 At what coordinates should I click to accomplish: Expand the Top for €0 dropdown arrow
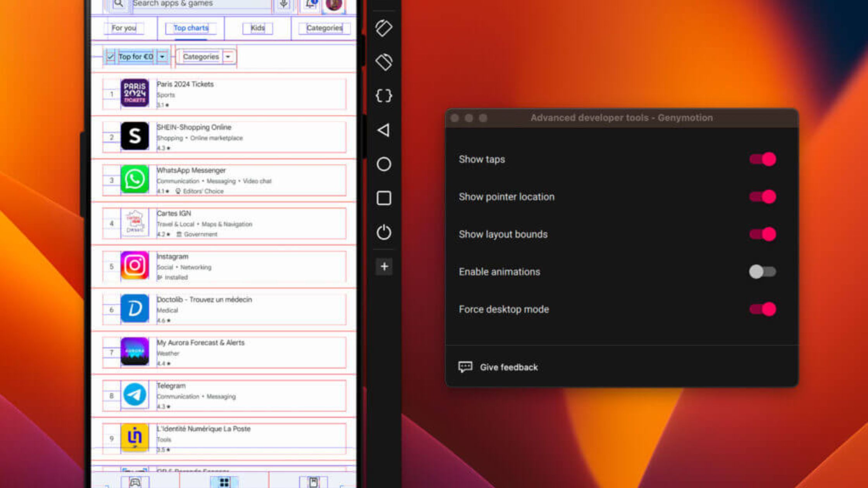[x=162, y=57]
